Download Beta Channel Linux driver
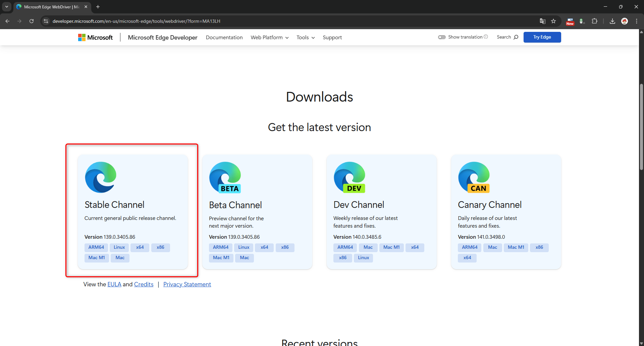This screenshot has width=644, height=346. pos(244,247)
